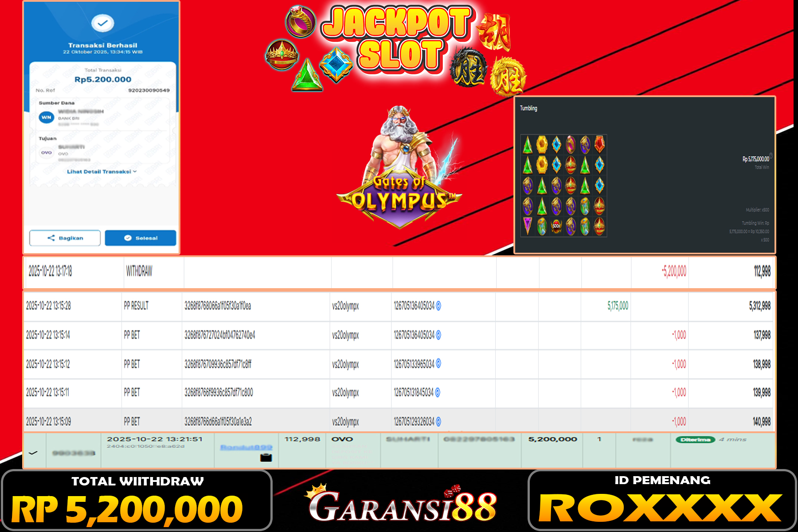Click the OVO logo under Tujuan

coord(47,153)
